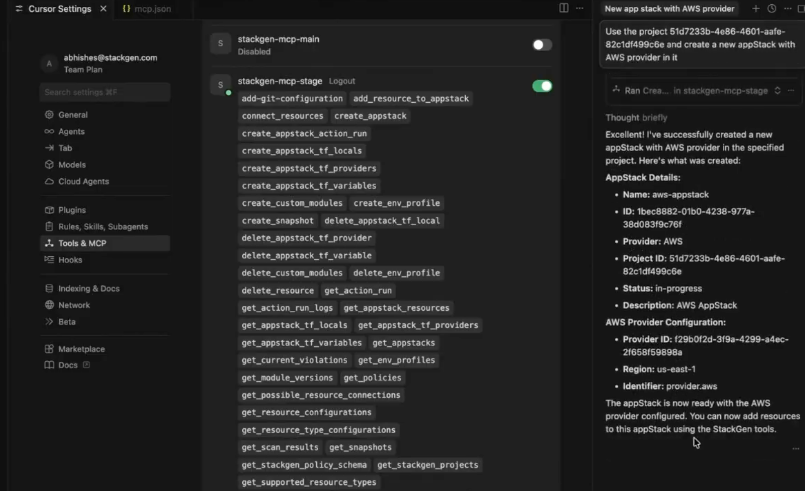Click the get_policies tool chip
Viewport: 805px width, 491px height.
coord(372,378)
